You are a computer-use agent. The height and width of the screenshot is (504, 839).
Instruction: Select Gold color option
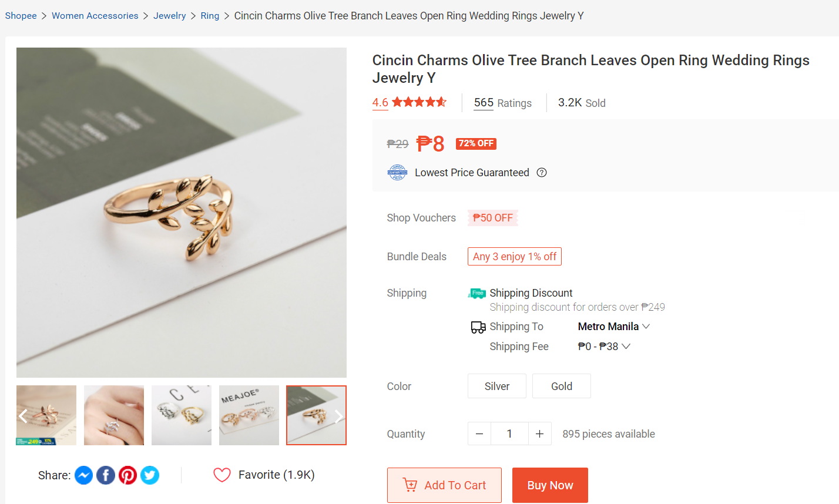coord(562,387)
